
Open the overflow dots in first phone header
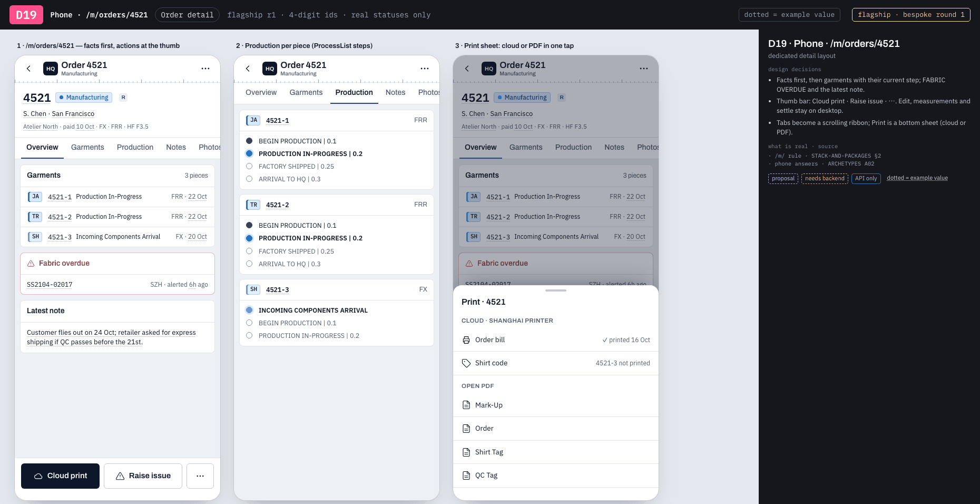coord(205,69)
